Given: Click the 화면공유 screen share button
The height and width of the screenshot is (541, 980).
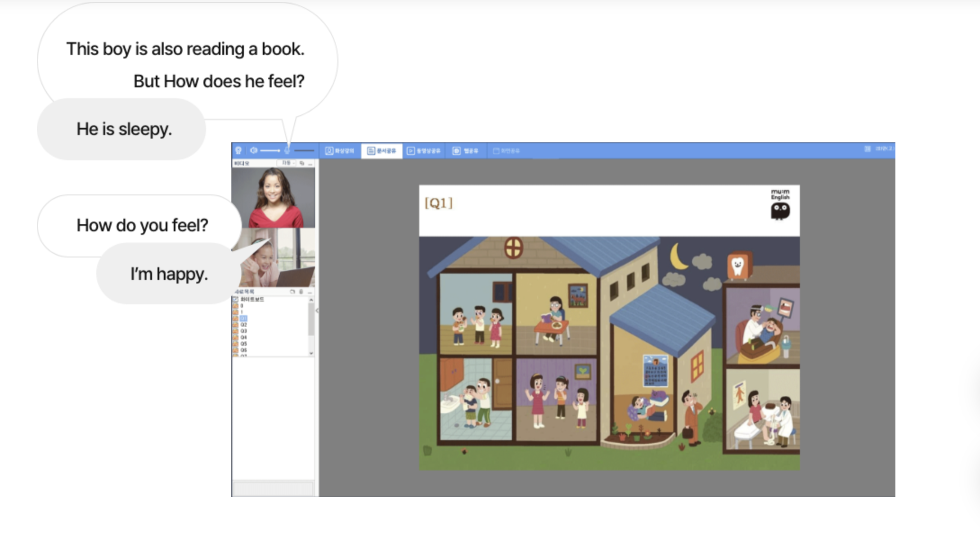Looking at the screenshot, I should pyautogui.click(x=506, y=151).
